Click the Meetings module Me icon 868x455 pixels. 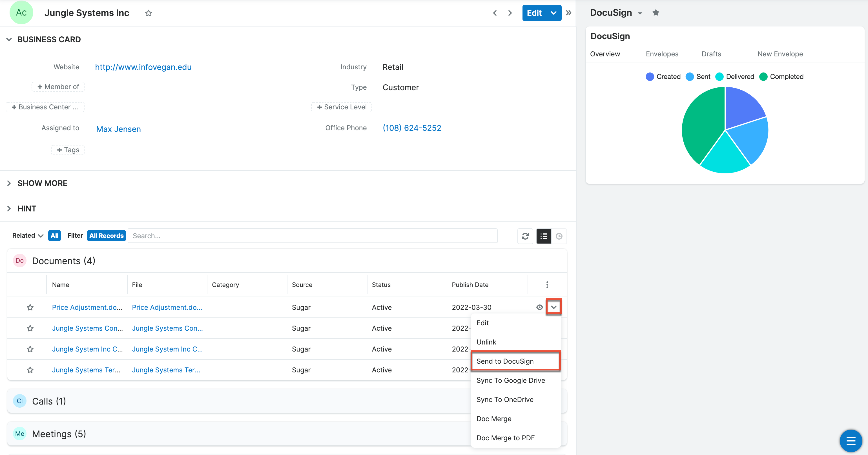[x=19, y=434]
